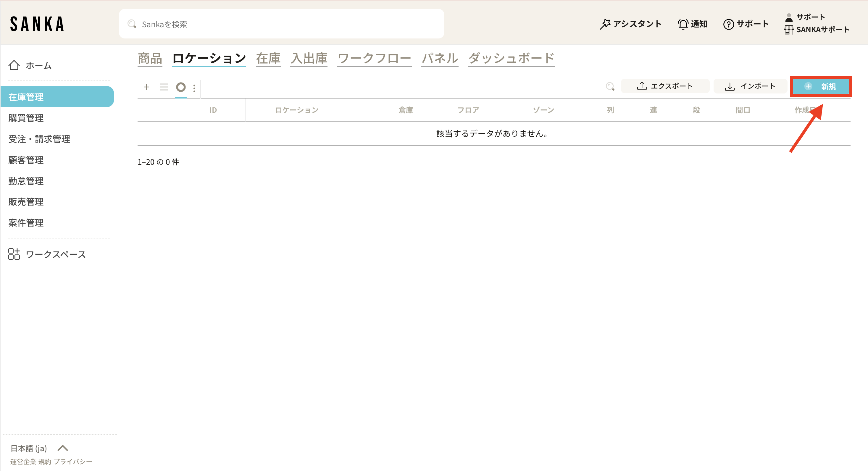Switch to the 入出庫 tab
The height and width of the screenshot is (471, 868).
[x=309, y=58]
